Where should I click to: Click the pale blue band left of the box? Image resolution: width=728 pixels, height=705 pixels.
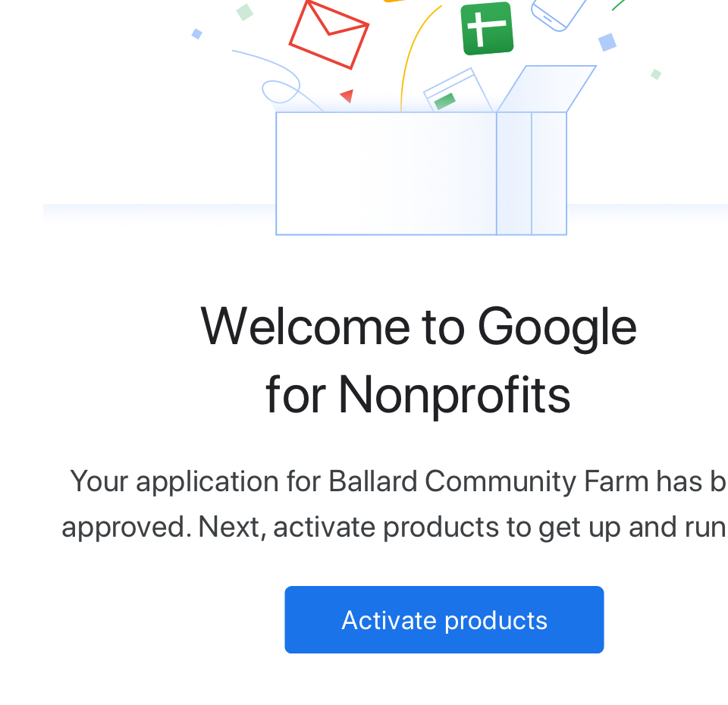[159, 215]
